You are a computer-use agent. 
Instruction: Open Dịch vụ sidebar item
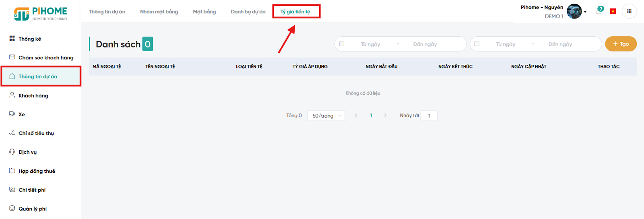coord(27,152)
